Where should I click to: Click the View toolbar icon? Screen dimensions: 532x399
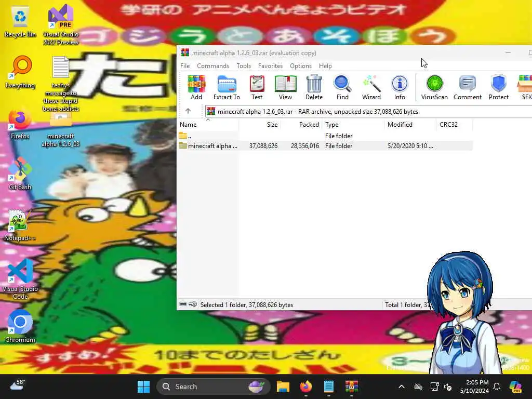click(285, 87)
